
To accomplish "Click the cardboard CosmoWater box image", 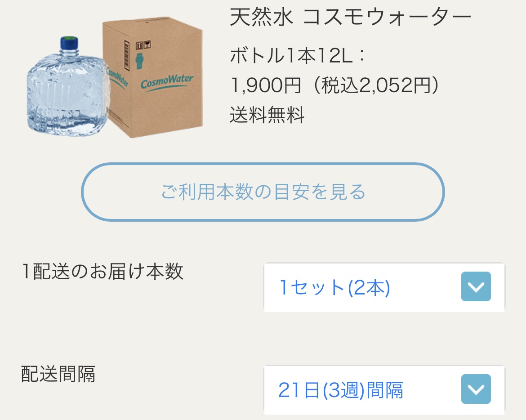I will click(153, 78).
